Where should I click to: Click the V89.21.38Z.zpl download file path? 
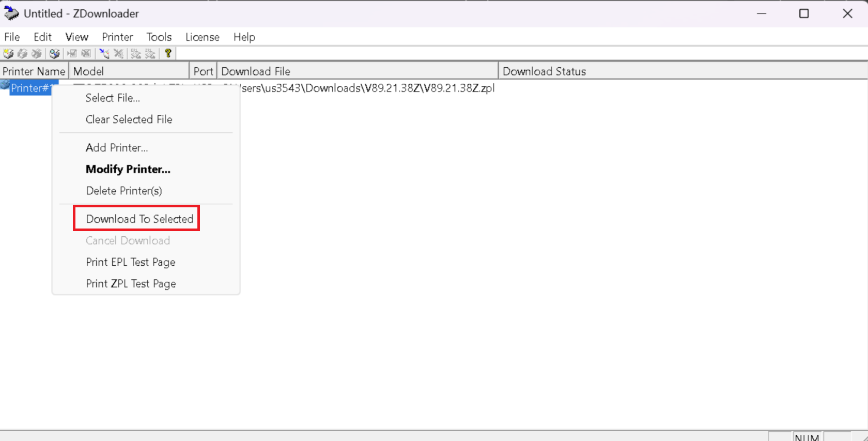pos(368,88)
